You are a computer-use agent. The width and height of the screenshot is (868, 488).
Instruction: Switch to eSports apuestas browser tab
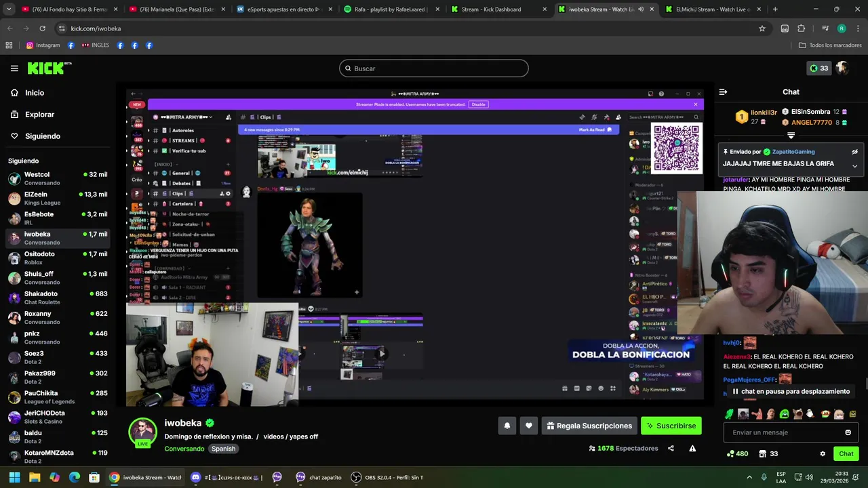point(283,9)
